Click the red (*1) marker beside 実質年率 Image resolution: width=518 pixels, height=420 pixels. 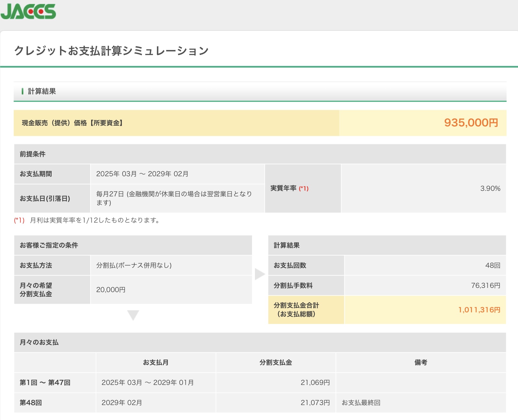(304, 188)
